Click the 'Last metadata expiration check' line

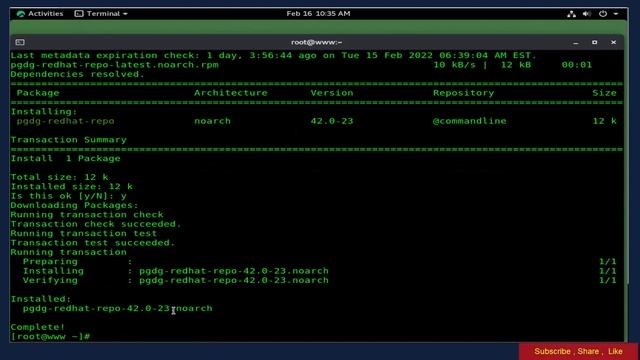click(273, 56)
